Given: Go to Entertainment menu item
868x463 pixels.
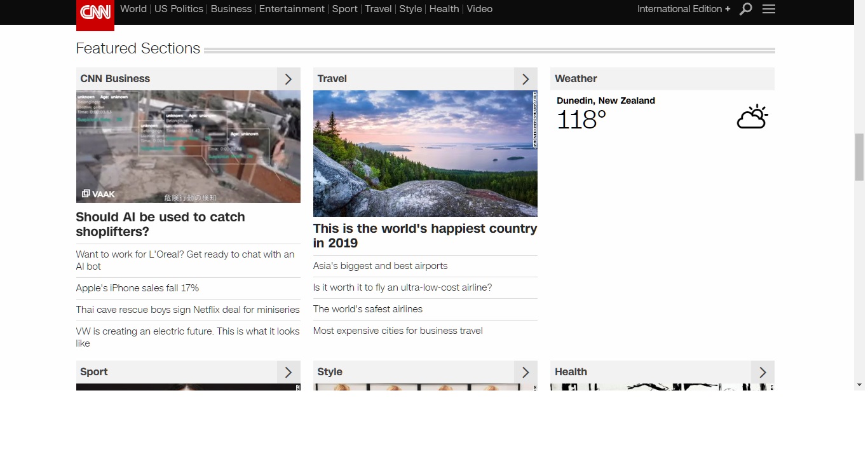Looking at the screenshot, I should [x=292, y=9].
